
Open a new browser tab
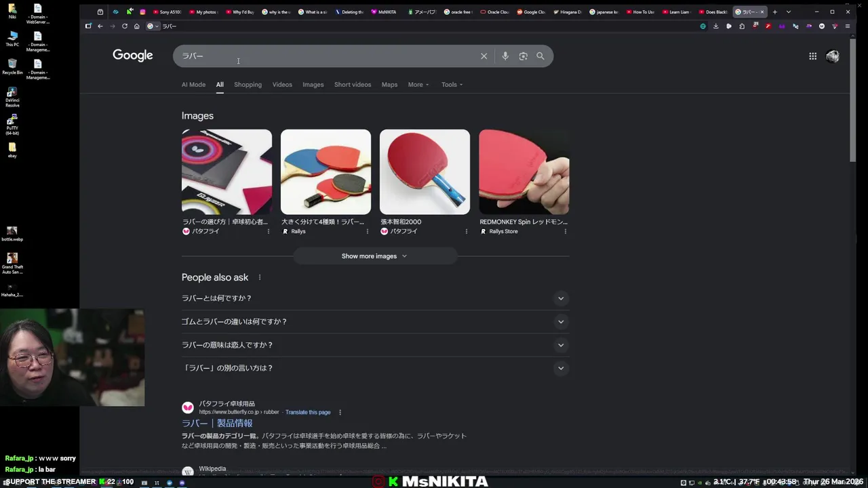pos(774,12)
